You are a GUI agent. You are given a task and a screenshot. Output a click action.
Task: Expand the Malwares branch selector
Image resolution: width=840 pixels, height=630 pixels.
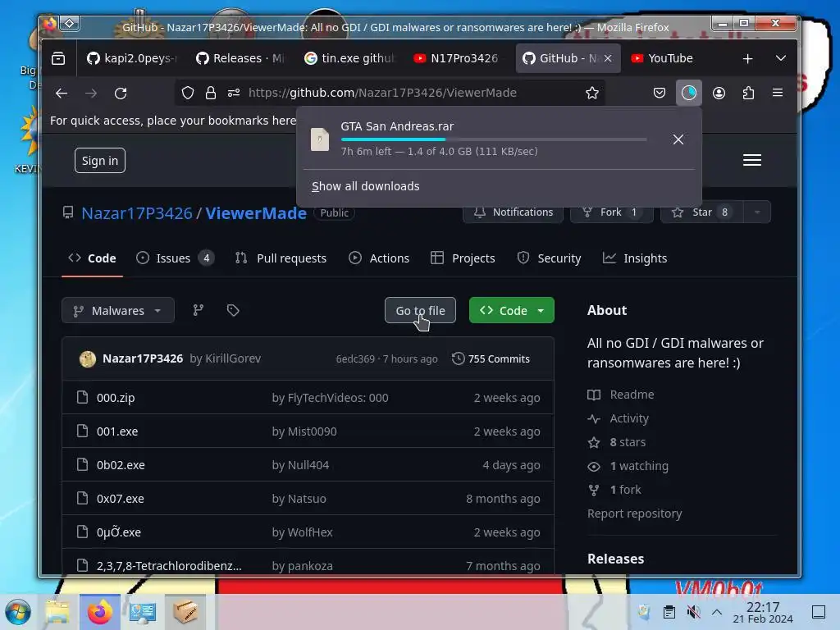tap(118, 311)
